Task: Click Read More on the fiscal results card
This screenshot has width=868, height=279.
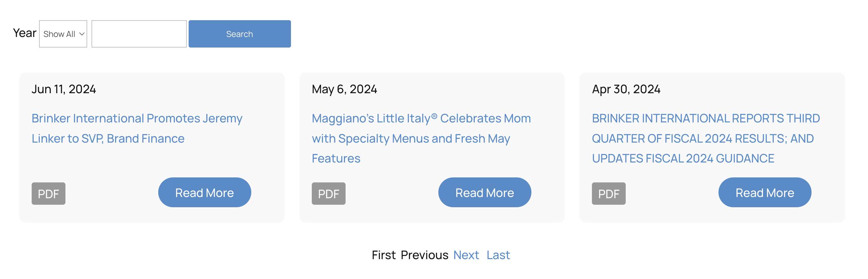Action: [x=765, y=193]
